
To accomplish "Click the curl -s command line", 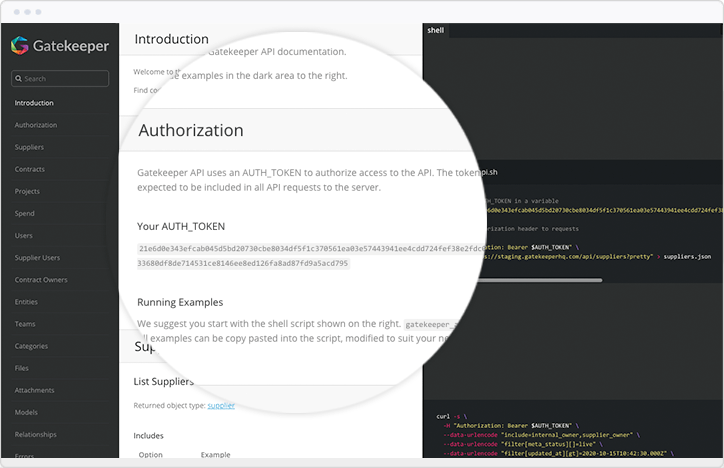I will tap(452, 416).
